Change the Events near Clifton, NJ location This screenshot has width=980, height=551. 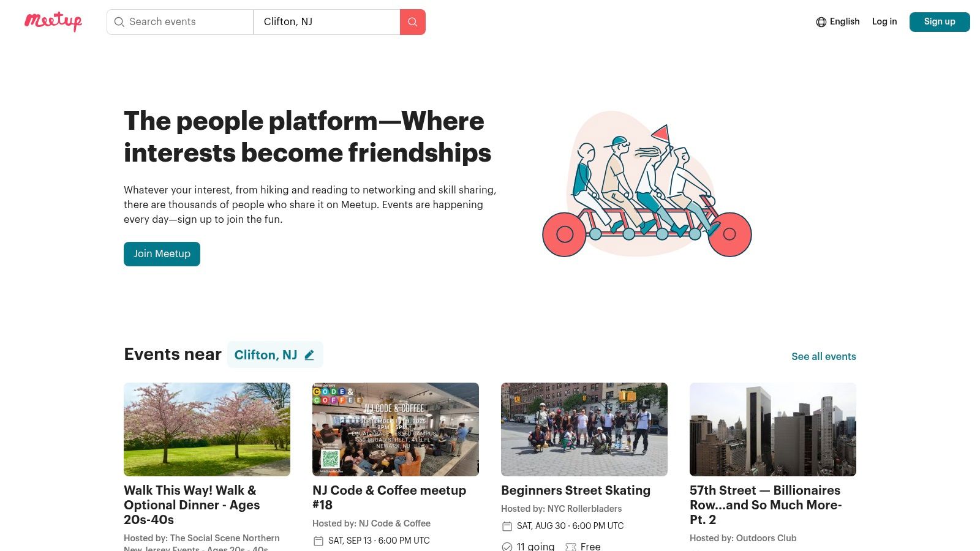point(274,355)
